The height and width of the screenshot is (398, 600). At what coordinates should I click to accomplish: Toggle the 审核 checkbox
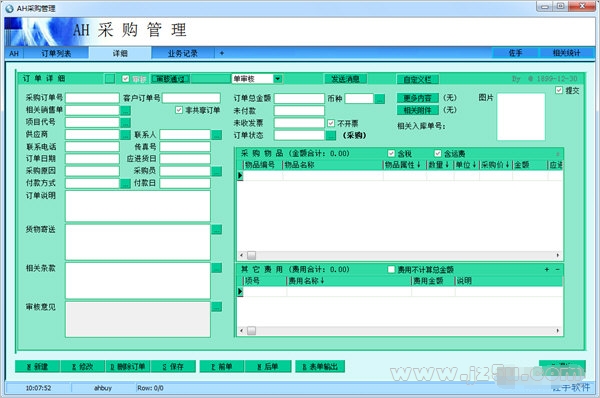coord(126,79)
